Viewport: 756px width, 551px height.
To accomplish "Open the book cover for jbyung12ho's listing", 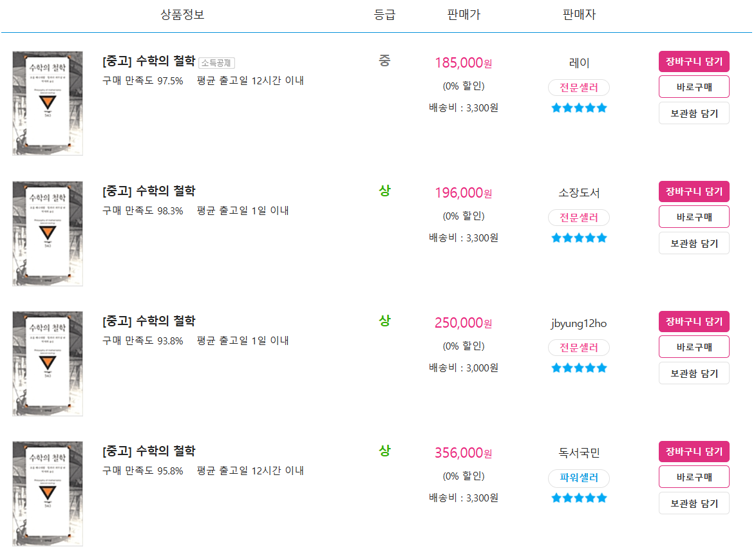I will point(47,364).
